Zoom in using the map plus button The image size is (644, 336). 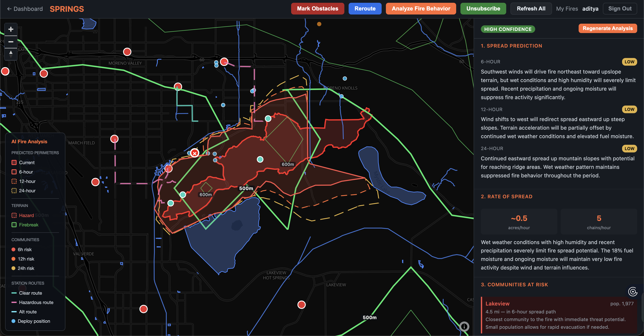(11, 29)
